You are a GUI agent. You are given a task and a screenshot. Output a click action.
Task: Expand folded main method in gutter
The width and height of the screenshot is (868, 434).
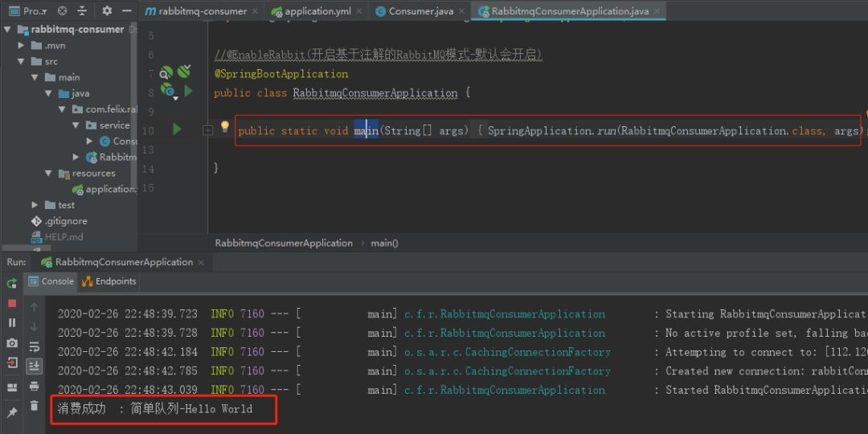point(207,130)
